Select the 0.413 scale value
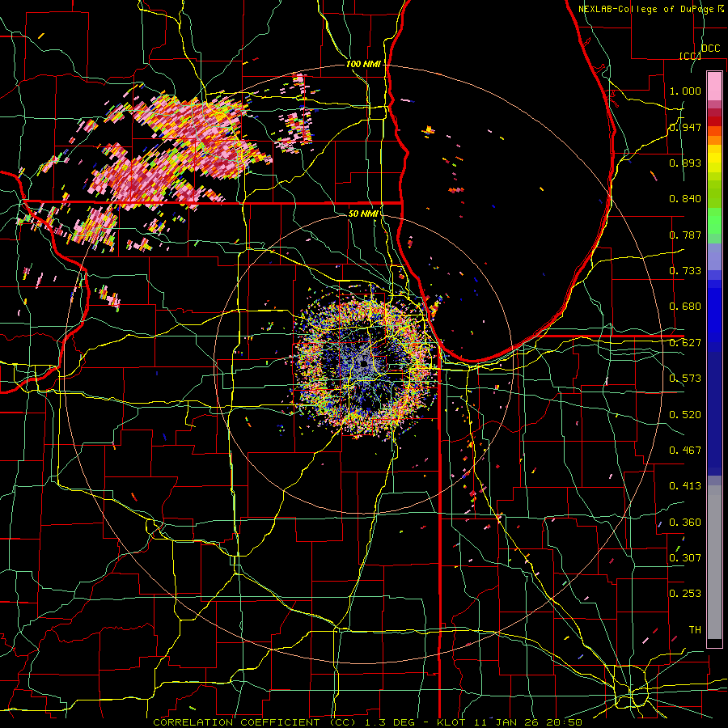The width and height of the screenshot is (728, 728). click(x=685, y=486)
